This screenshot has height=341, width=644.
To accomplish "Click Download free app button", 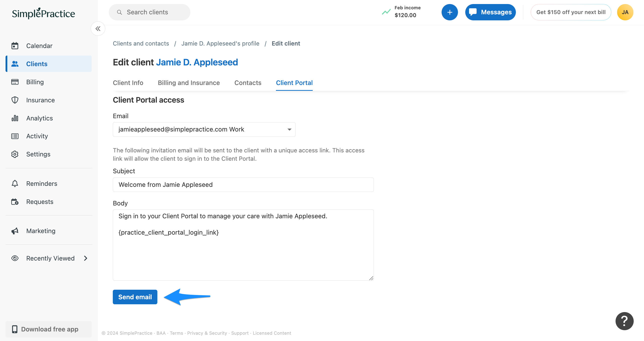I will [49, 329].
